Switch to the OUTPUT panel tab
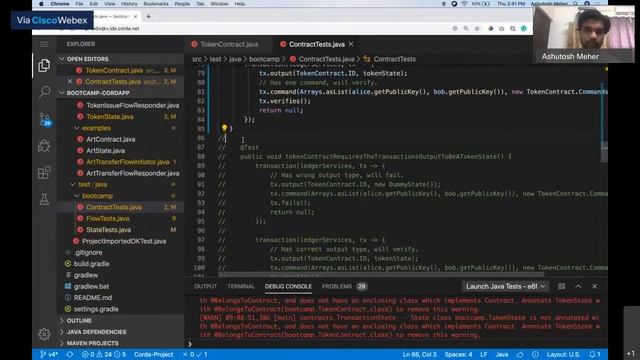 (x=206, y=287)
